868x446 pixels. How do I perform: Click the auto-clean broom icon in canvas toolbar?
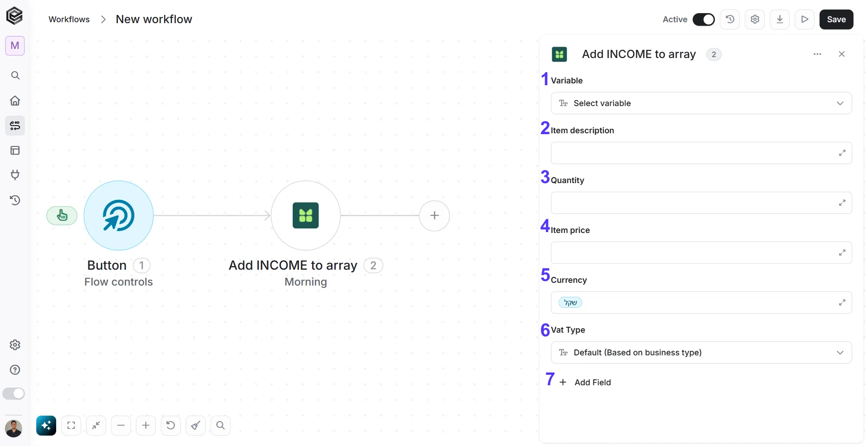click(196, 425)
